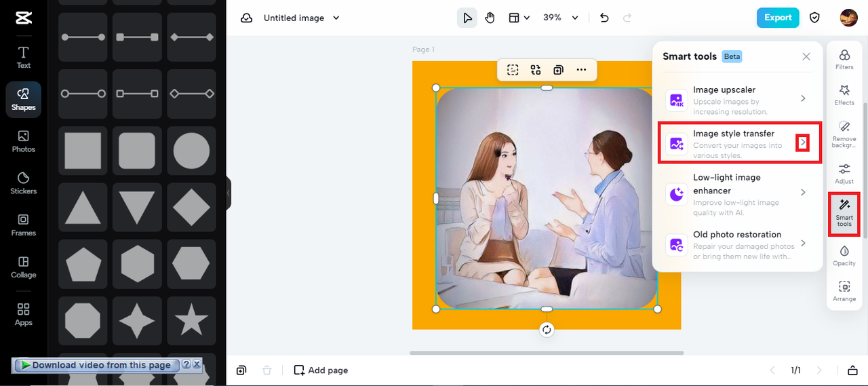The height and width of the screenshot is (386, 868).
Task: Click Download video from this page
Action: 96,365
